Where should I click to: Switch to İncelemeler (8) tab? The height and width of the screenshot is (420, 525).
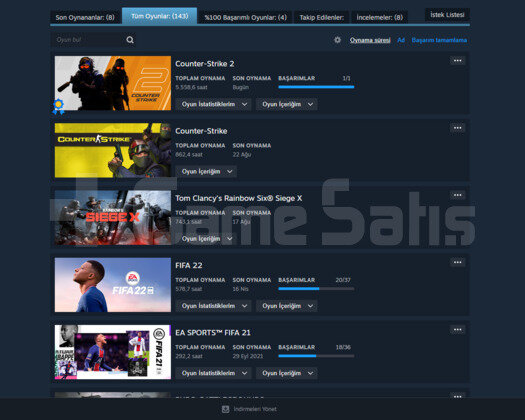(379, 17)
